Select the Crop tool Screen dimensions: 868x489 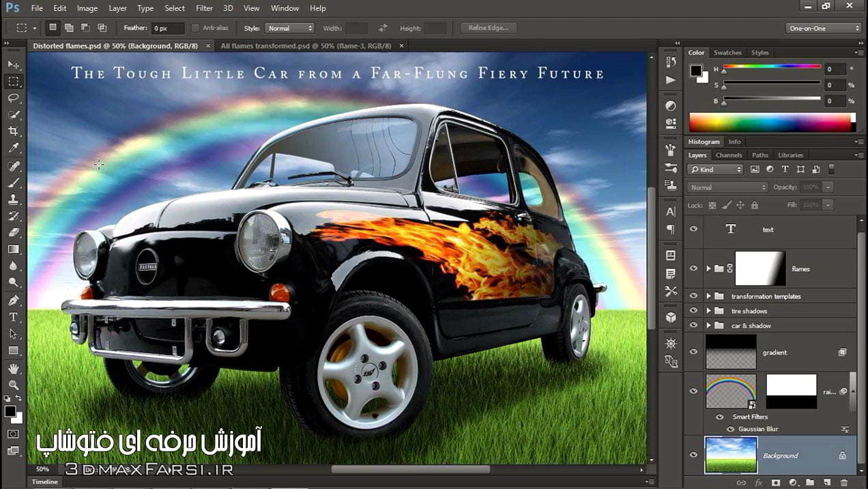coord(13,131)
